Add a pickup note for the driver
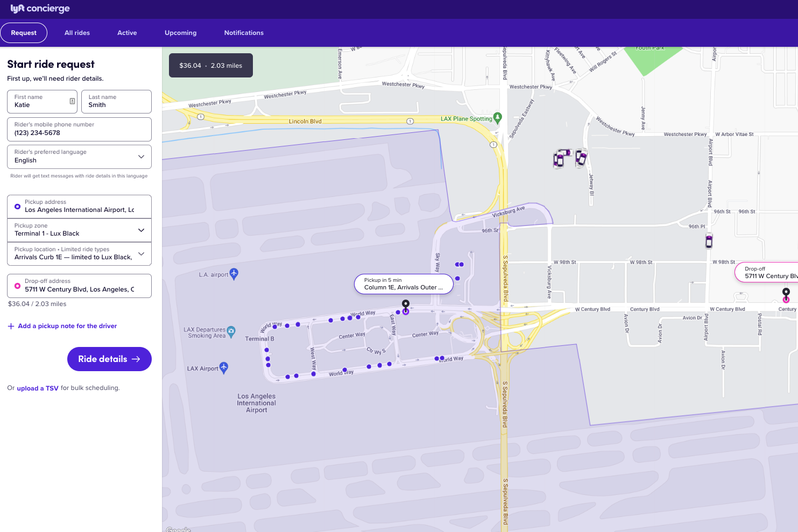The image size is (798, 532). pos(67,326)
